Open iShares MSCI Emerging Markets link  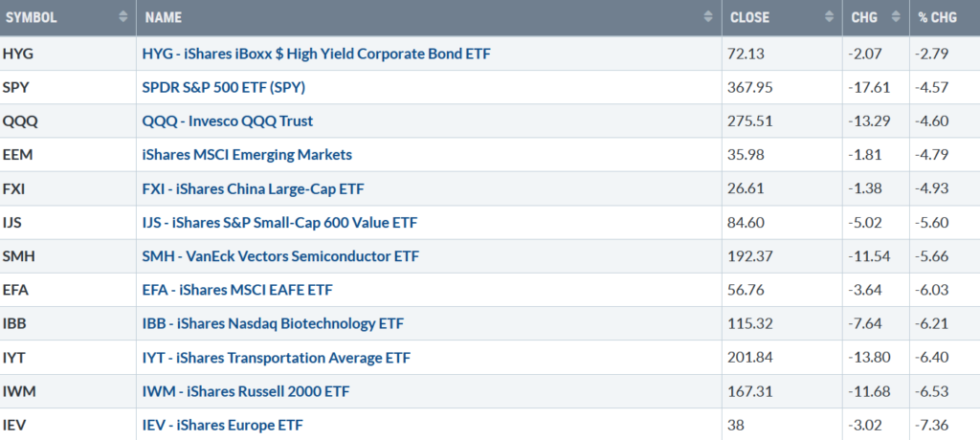click(x=247, y=155)
